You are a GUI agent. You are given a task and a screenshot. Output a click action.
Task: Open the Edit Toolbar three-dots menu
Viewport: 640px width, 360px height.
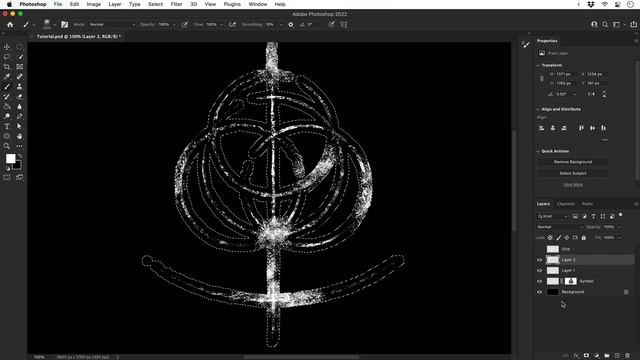20,146
